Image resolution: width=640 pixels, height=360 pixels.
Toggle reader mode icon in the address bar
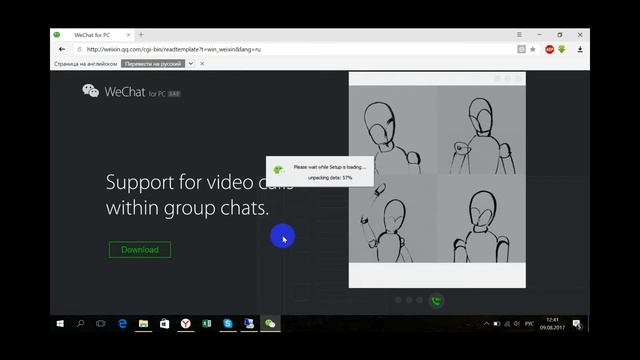coord(521,49)
